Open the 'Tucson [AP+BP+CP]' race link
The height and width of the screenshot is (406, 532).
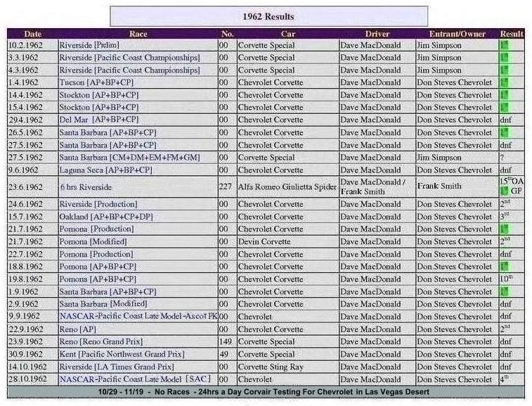96,82
